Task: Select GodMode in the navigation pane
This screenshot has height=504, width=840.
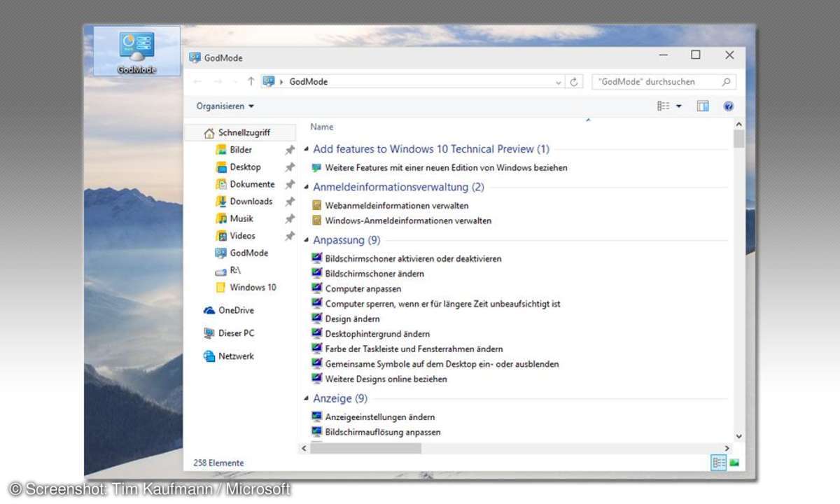Action: [248, 253]
